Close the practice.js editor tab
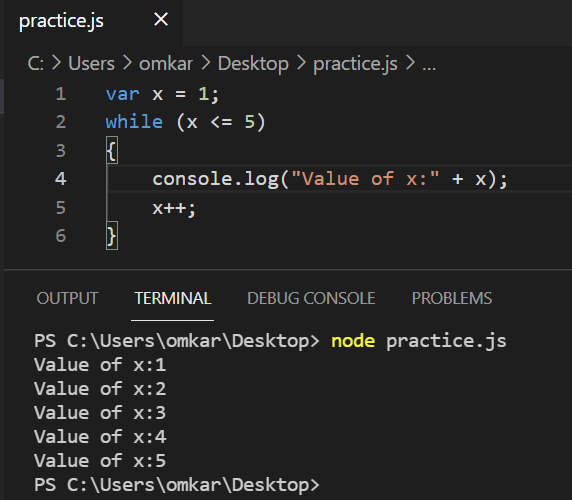 pyautogui.click(x=161, y=19)
